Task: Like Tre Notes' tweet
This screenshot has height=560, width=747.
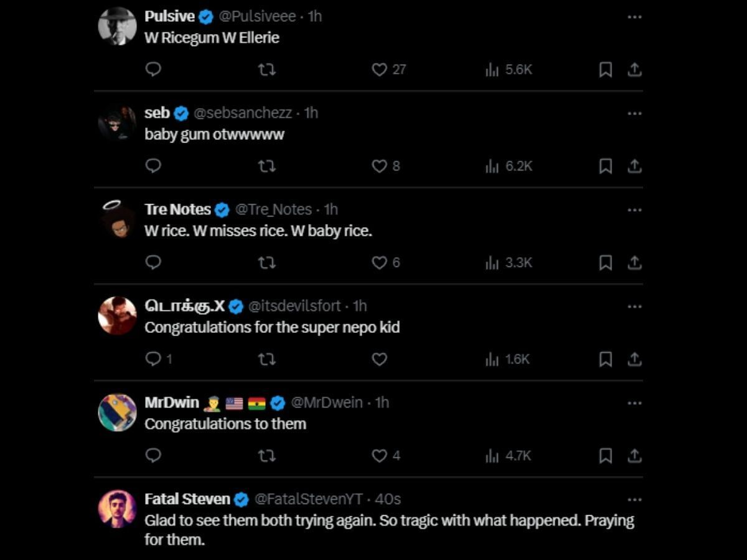Action: pos(380,263)
